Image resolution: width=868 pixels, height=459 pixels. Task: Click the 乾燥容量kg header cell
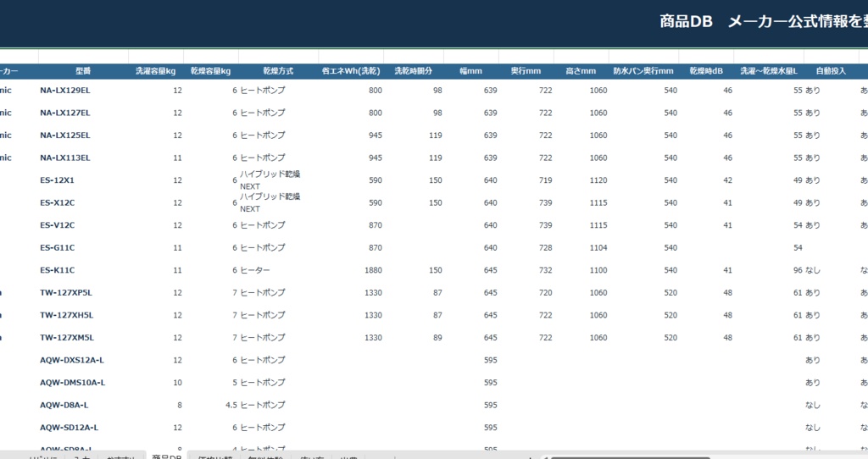(210, 71)
